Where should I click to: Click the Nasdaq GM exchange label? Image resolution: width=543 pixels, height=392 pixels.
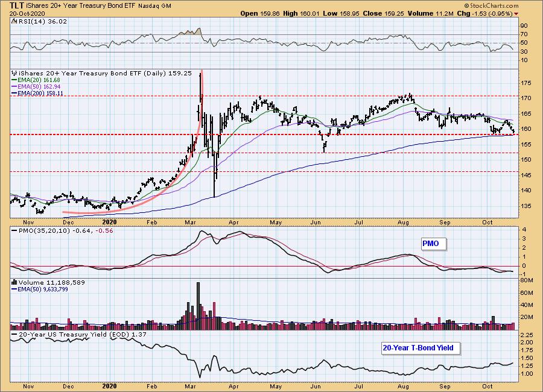(x=154, y=6)
